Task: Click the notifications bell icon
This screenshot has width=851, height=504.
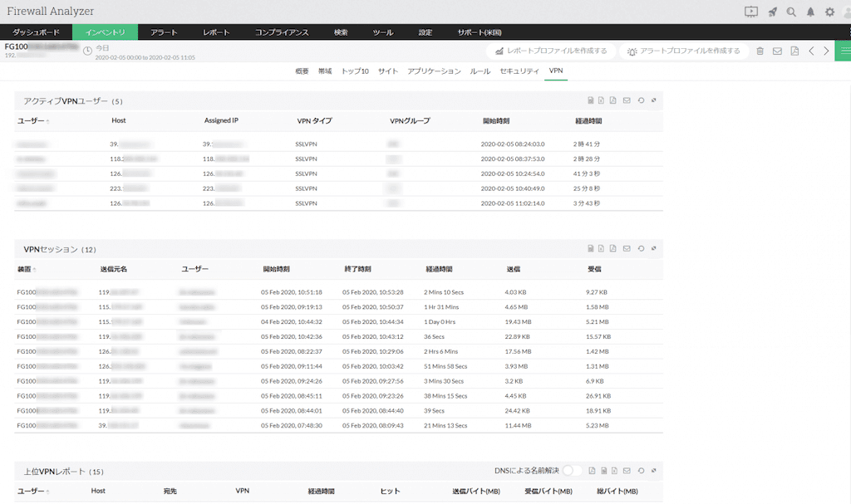Action: tap(811, 12)
